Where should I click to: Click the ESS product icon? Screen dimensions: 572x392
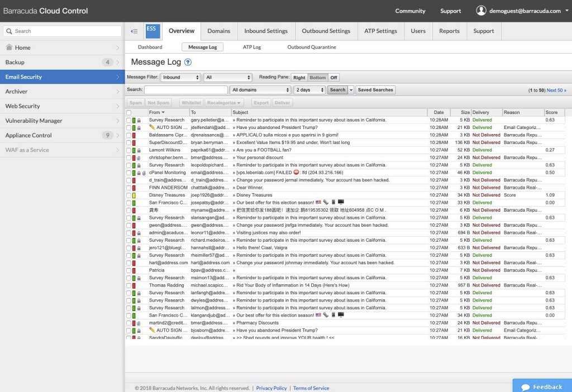(x=152, y=31)
